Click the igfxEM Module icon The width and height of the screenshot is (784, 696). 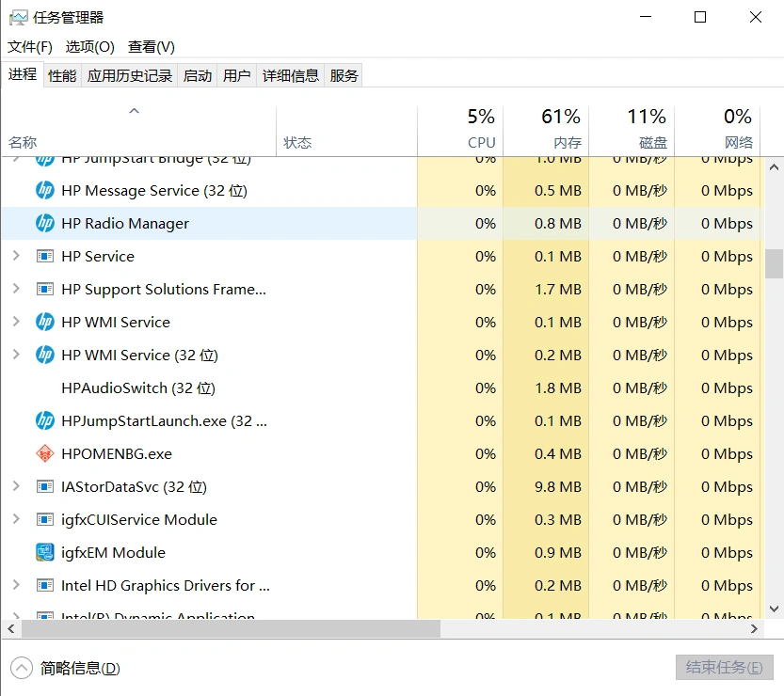44,553
